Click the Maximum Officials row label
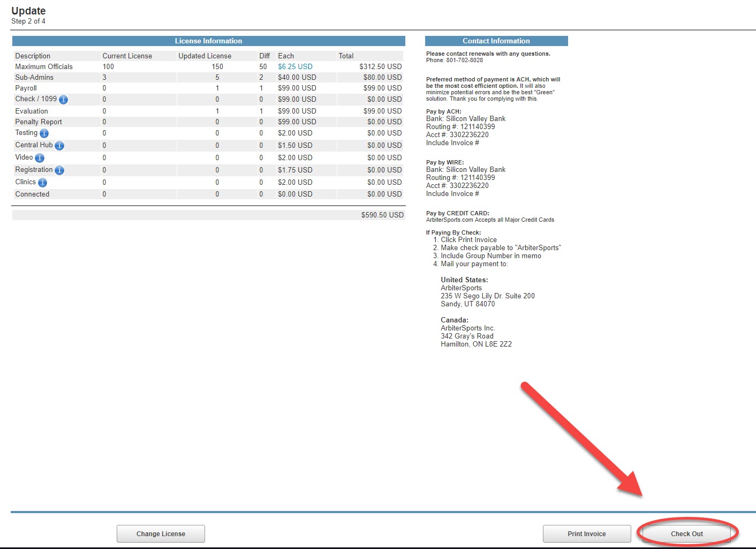756x549 pixels. (44, 67)
